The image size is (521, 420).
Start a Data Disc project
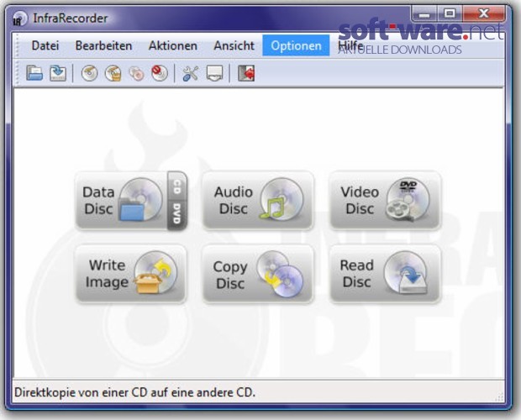point(121,200)
